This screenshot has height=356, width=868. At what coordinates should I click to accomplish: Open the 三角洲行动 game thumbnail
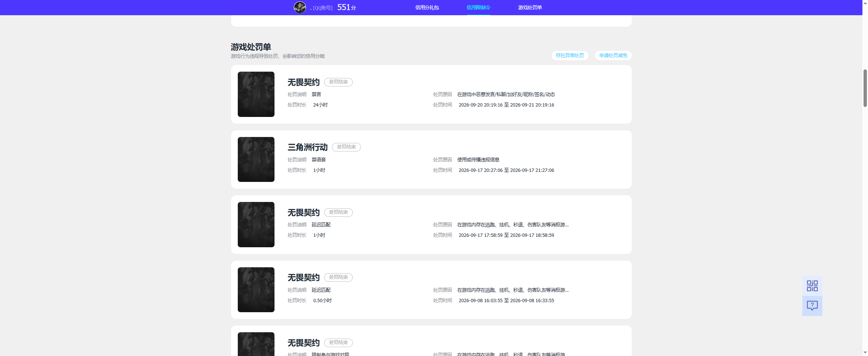click(x=256, y=160)
